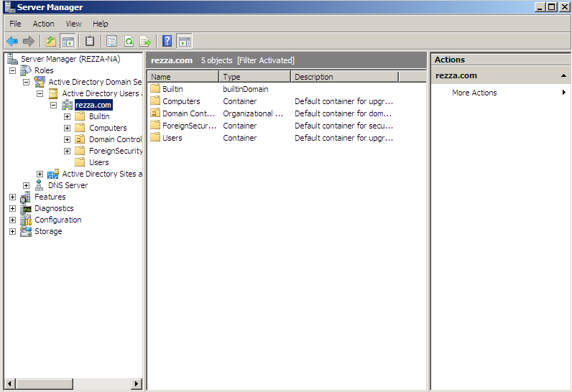Select Domain Control label in tree
Viewport: 572px width, 392px height.
[x=115, y=139]
